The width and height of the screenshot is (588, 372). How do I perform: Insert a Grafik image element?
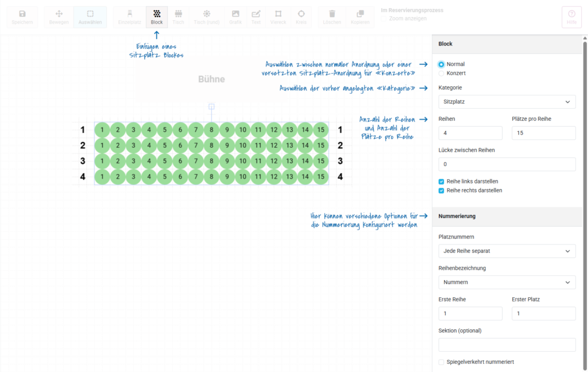235,14
